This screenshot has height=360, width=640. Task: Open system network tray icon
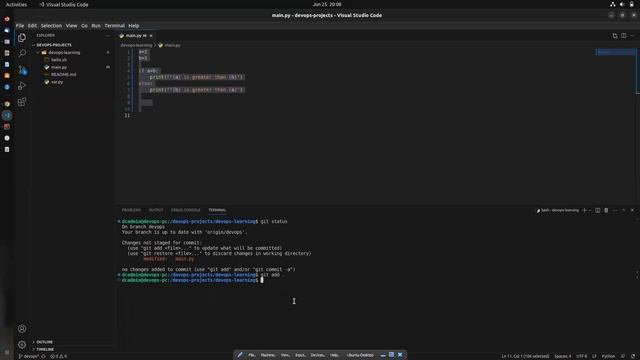[613, 4]
